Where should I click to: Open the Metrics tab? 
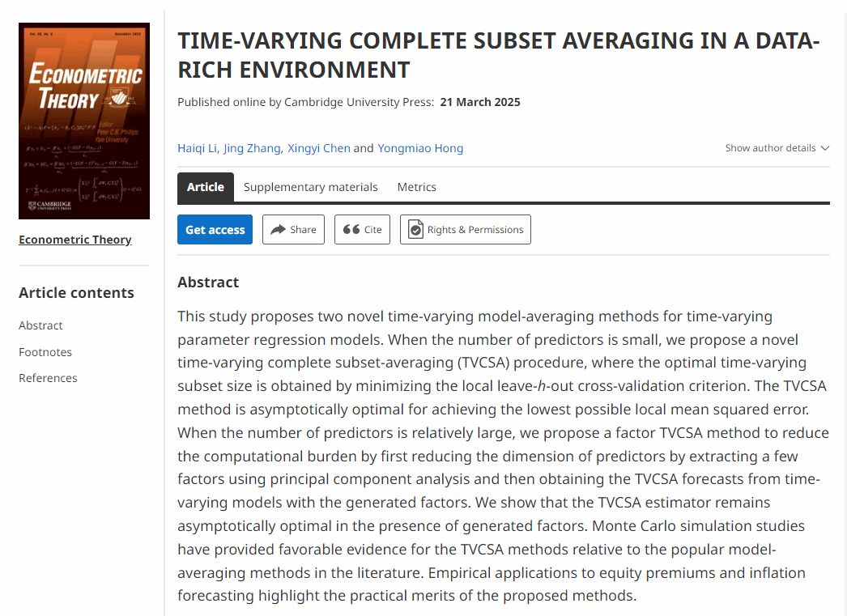[416, 187]
